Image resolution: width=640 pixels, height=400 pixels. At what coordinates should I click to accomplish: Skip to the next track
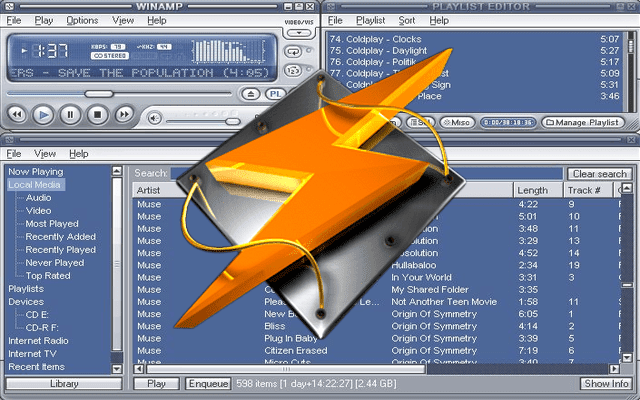[x=124, y=115]
